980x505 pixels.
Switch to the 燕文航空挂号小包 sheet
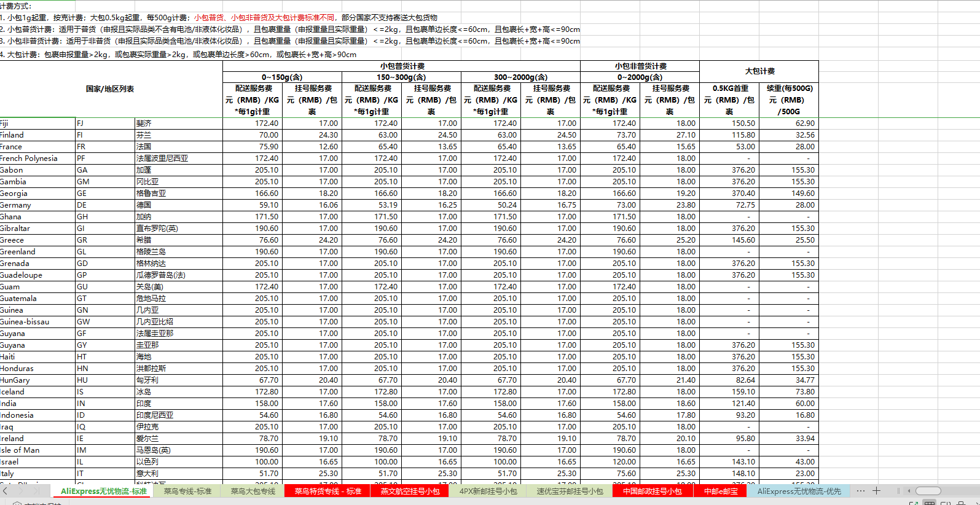tap(410, 491)
